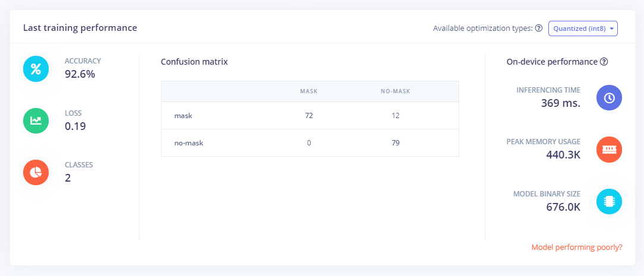
Task: Click help icon beside On-device performance
Action: (604, 62)
